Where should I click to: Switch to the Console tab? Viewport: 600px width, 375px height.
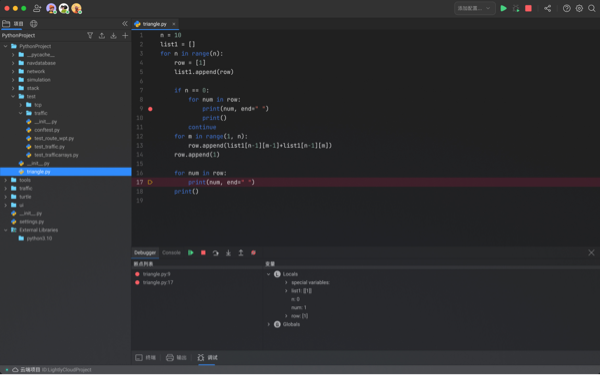(x=171, y=253)
